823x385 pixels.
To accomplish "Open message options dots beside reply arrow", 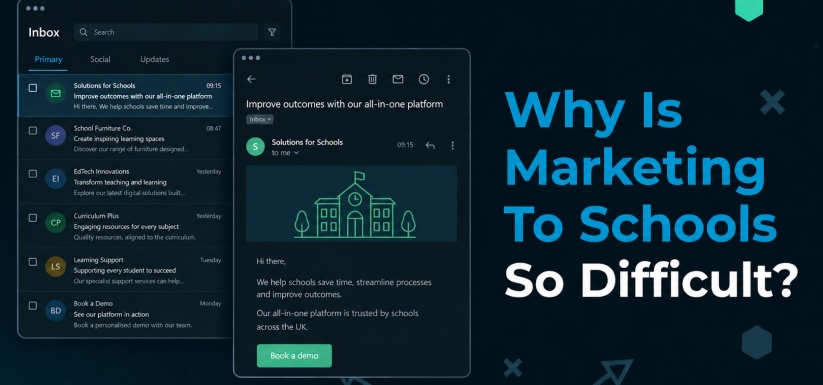I will (x=452, y=145).
